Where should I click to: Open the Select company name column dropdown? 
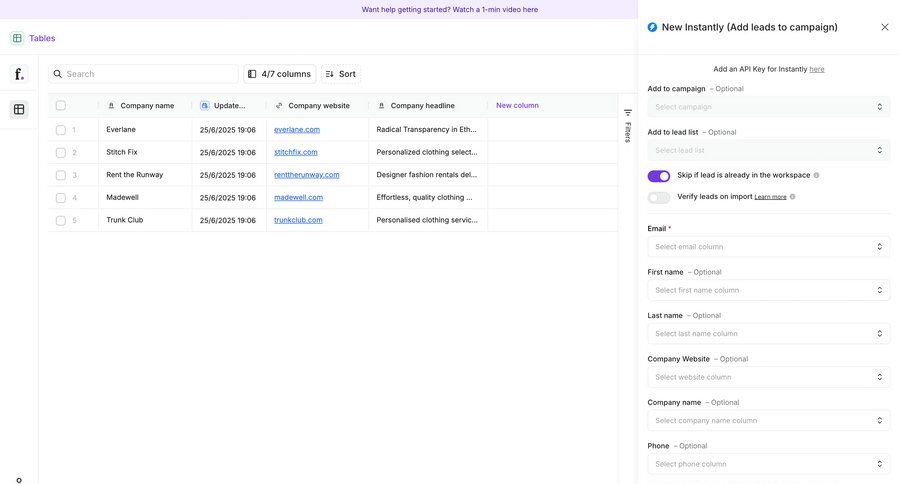click(x=769, y=421)
